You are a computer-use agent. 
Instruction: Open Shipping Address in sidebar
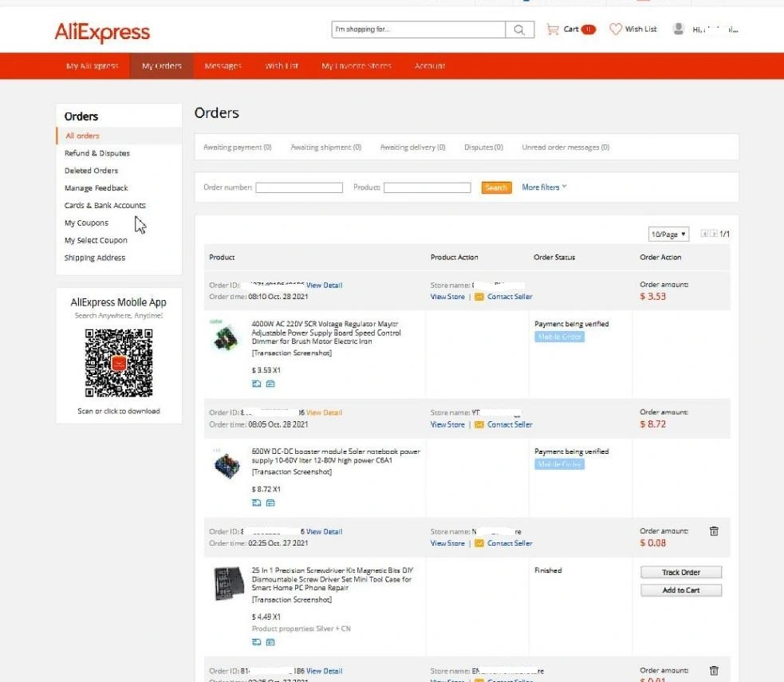94,258
